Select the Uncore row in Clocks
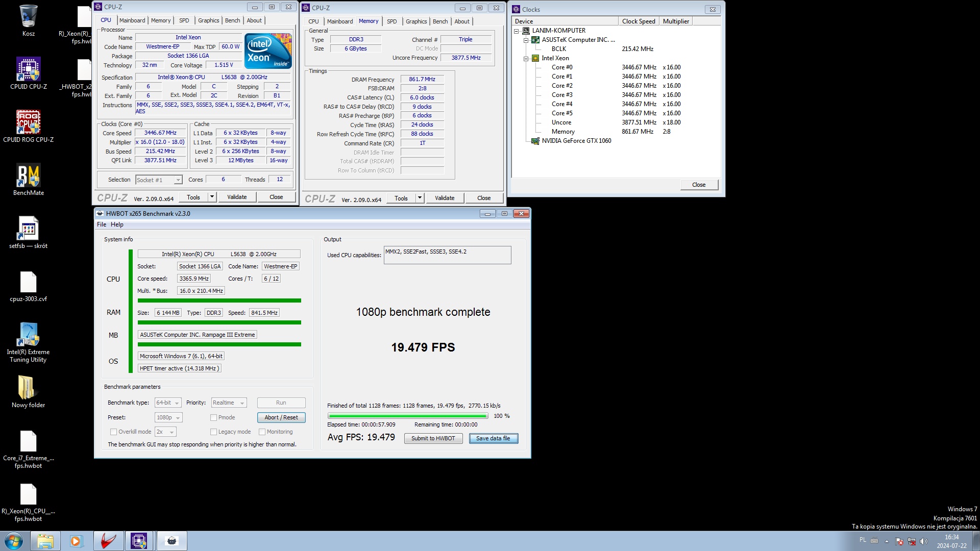Image resolution: width=980 pixels, height=551 pixels. [561, 122]
